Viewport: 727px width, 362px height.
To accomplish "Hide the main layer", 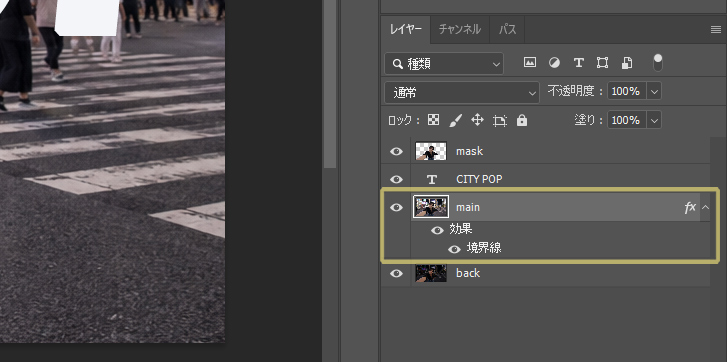I will 396,207.
